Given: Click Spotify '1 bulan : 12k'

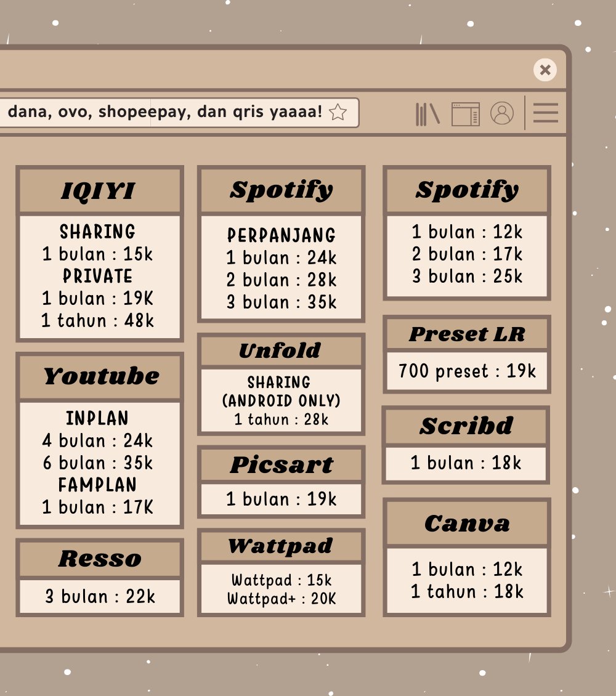Looking at the screenshot, I should tap(467, 232).
